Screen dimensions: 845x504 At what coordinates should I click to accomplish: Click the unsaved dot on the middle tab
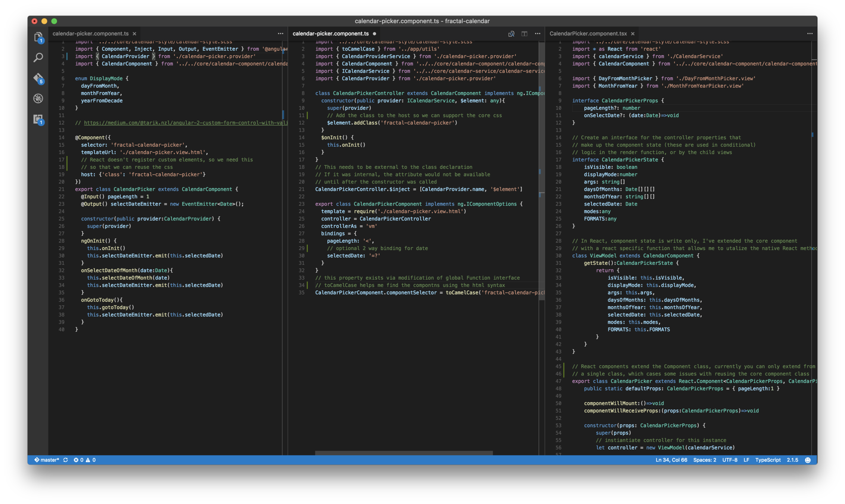coord(374,34)
